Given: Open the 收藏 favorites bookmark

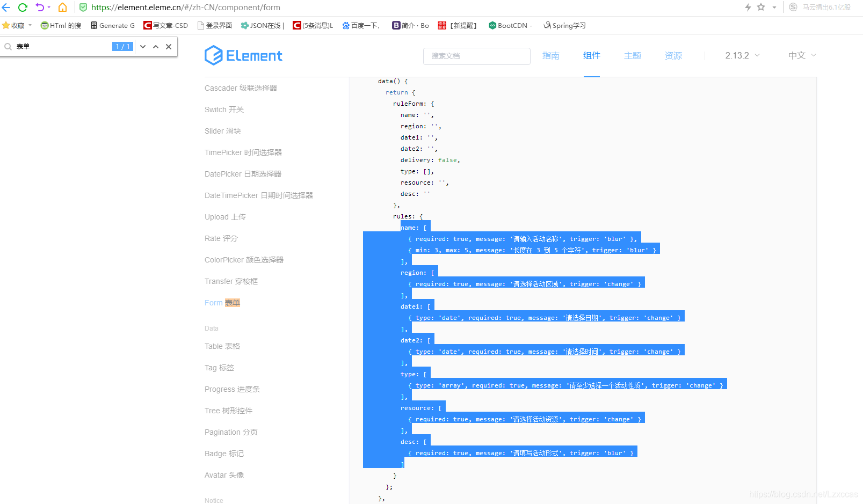Looking at the screenshot, I should [17, 25].
